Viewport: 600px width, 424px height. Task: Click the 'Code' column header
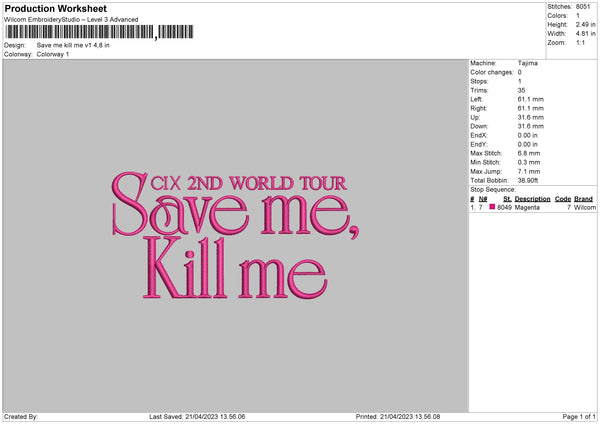(562, 199)
